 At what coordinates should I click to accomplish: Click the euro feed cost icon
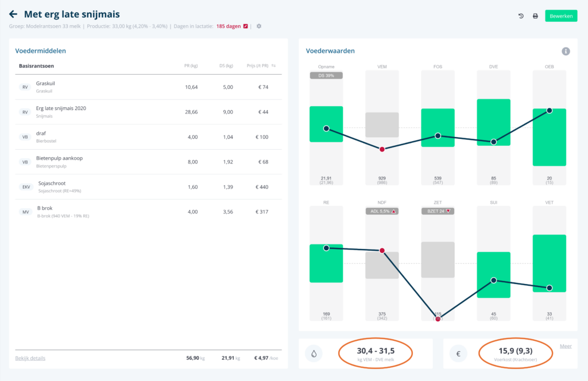tap(458, 354)
